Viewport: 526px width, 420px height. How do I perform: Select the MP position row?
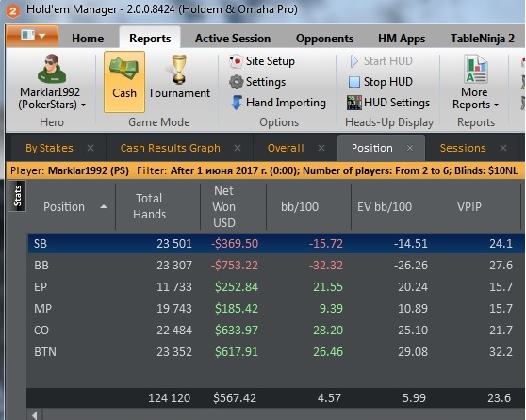tap(276, 308)
